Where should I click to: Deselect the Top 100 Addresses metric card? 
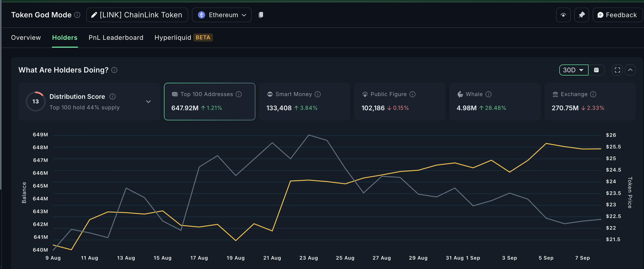point(210,101)
